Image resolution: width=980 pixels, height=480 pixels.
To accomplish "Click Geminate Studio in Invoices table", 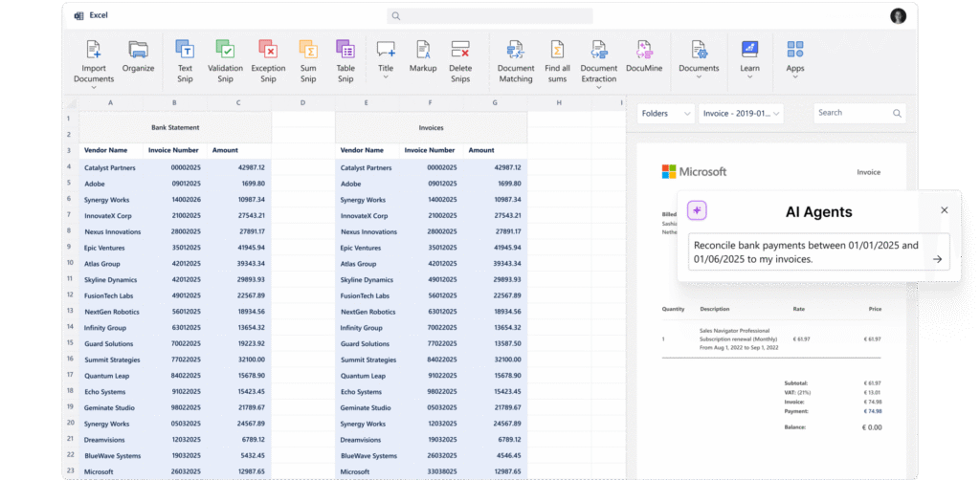I will (x=367, y=407).
